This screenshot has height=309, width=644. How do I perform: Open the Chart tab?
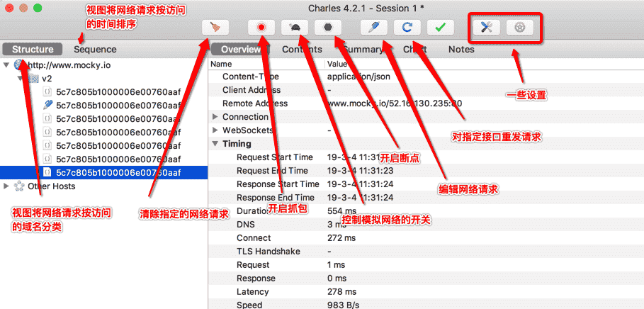point(415,50)
